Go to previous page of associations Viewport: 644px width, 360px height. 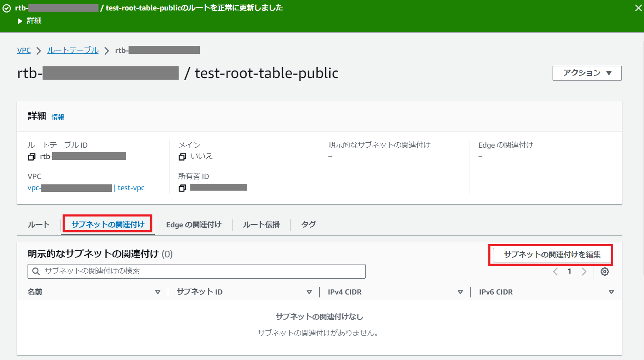[555, 272]
